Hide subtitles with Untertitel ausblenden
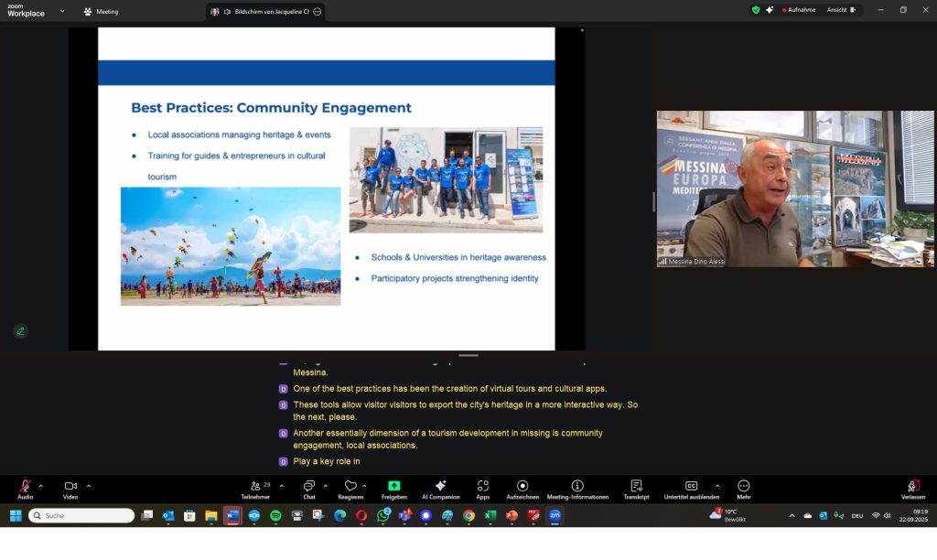Screen dimensions: 937x560 point(692,486)
